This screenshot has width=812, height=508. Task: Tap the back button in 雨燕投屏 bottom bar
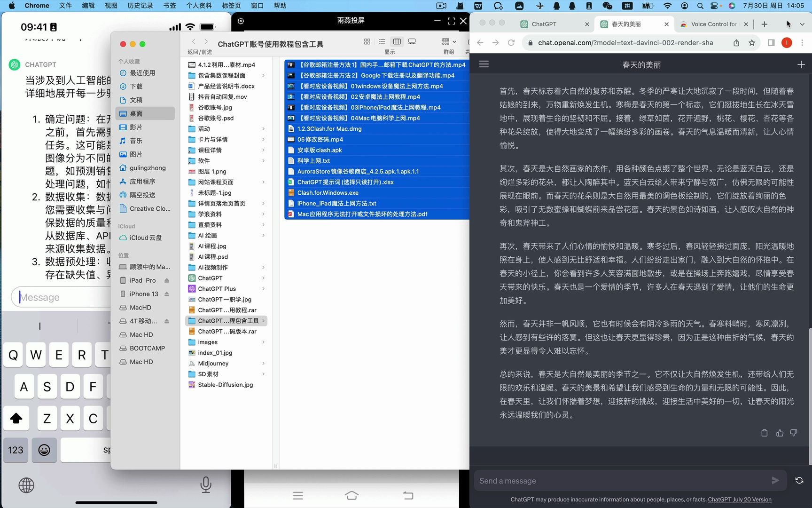[408, 495]
